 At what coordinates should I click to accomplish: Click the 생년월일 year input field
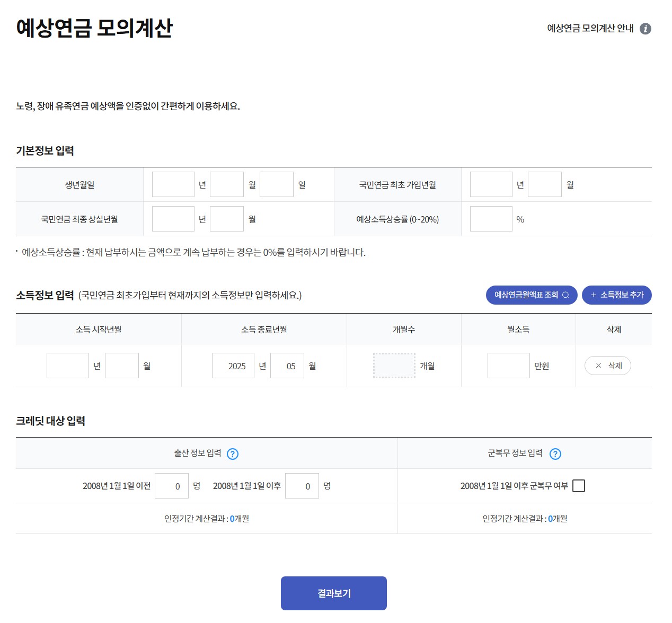[x=173, y=184]
